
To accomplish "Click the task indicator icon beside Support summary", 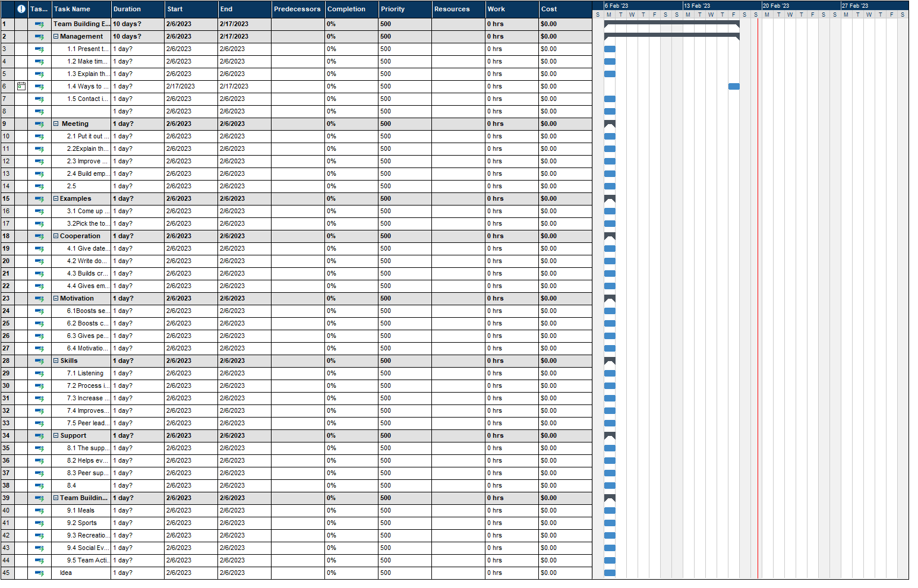I will tap(39, 435).
